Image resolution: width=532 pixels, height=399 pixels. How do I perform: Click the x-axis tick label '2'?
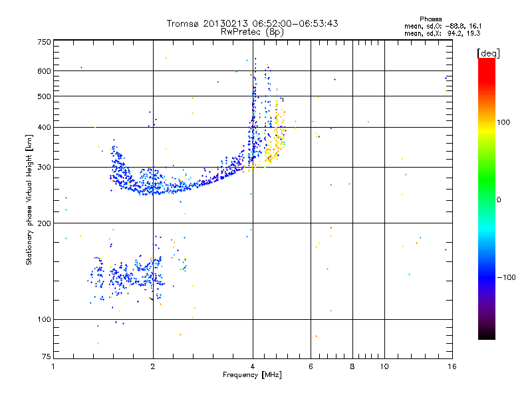(153, 366)
